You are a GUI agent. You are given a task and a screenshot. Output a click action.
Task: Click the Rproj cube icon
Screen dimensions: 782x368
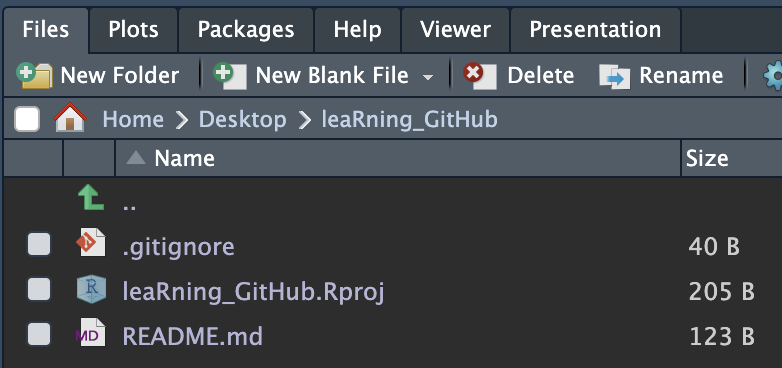[x=91, y=289]
